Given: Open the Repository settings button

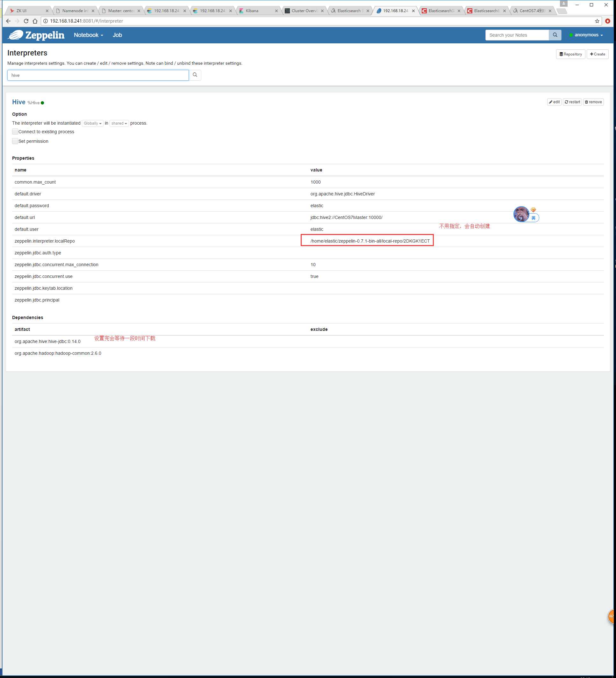Looking at the screenshot, I should [x=571, y=54].
